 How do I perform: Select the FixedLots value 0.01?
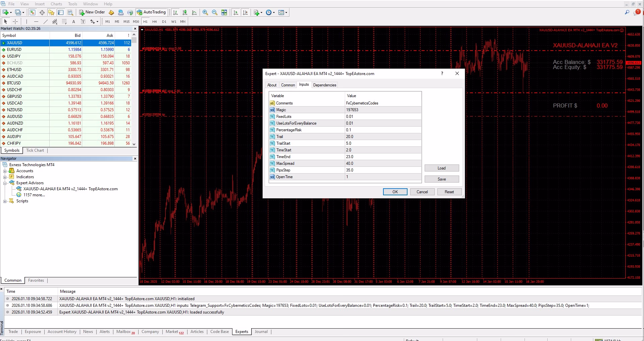(383, 117)
